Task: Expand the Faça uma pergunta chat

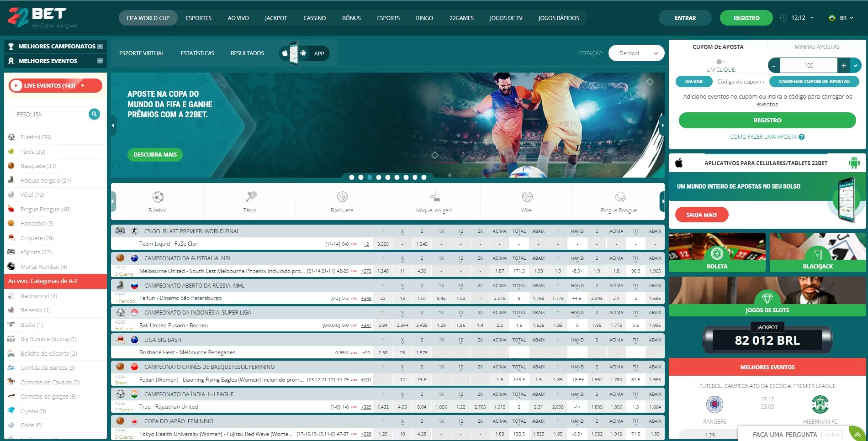Action: tap(857, 434)
